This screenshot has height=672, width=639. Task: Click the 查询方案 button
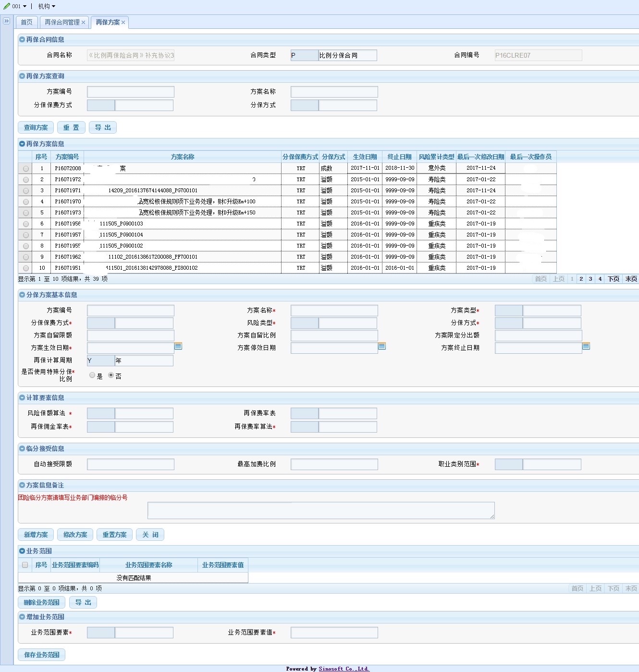(36, 127)
